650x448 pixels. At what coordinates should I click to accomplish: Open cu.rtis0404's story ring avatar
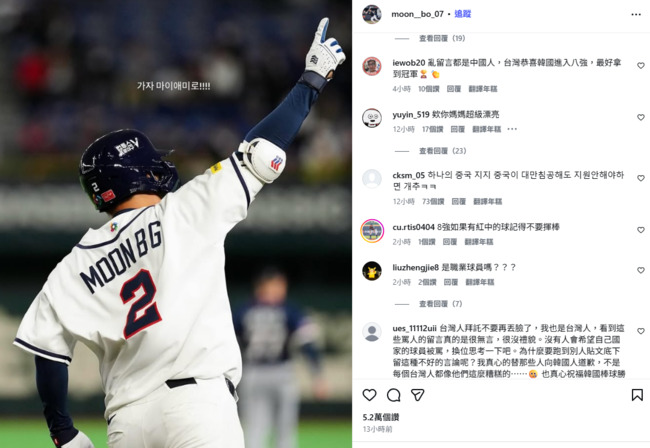(372, 230)
